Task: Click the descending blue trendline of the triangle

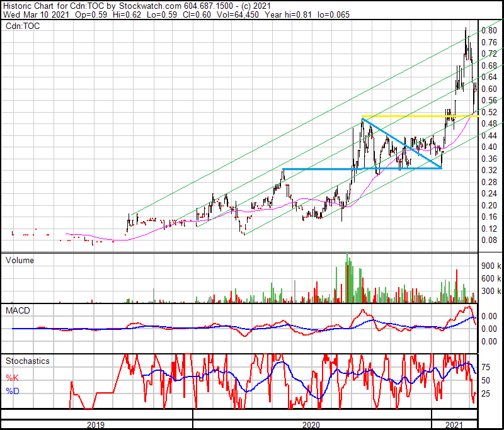Action: (x=402, y=144)
